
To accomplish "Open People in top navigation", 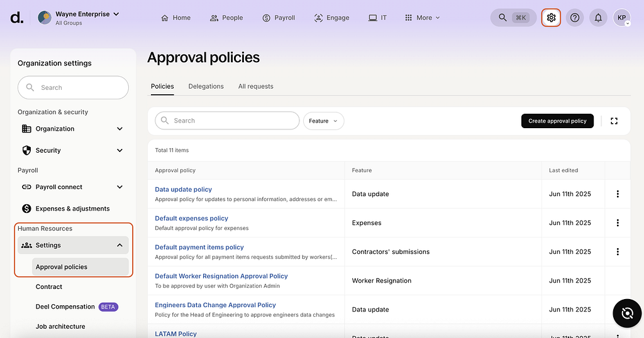I will pos(226,18).
